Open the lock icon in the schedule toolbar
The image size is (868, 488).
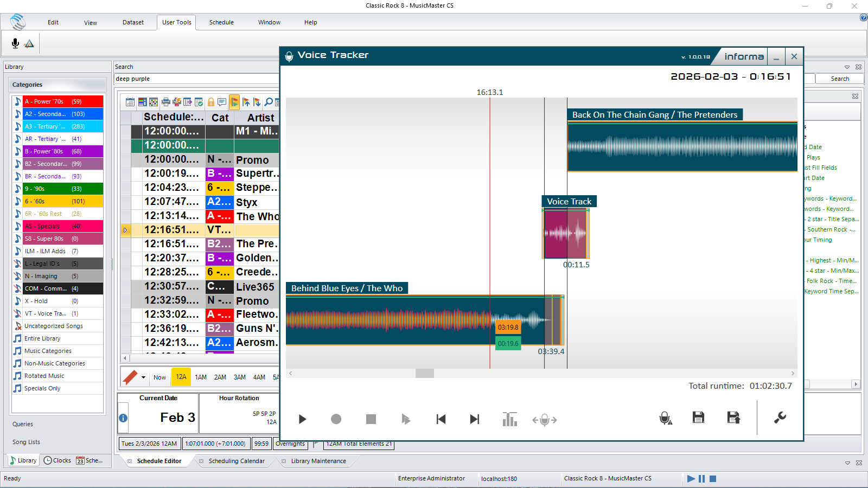212,102
